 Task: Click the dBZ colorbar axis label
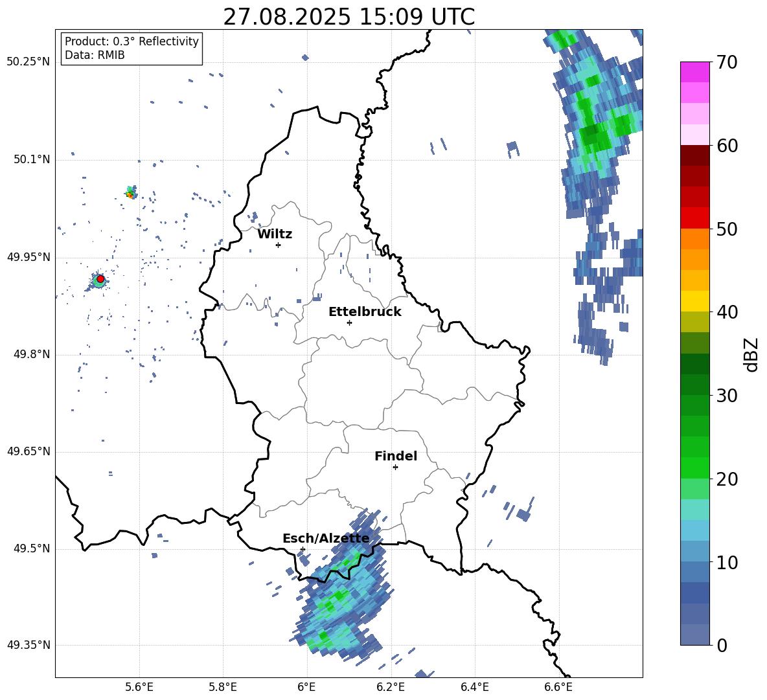752,354
